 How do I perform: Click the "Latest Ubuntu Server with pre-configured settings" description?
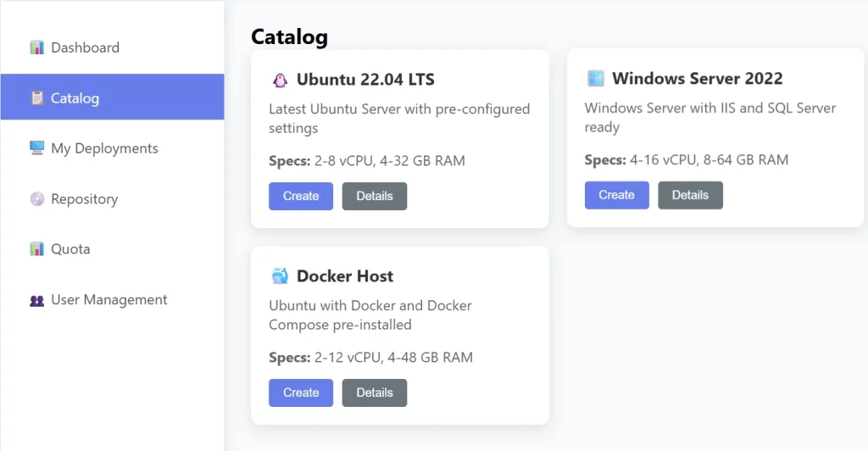[399, 119]
